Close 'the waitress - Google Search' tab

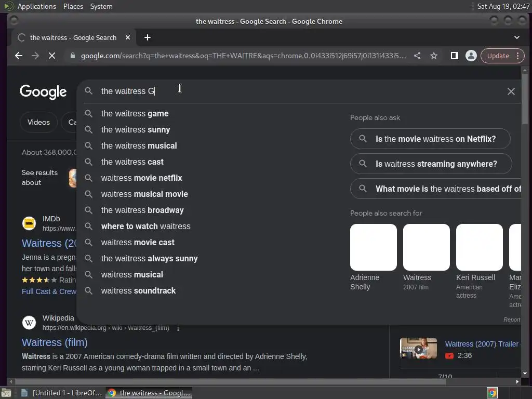pyautogui.click(x=128, y=37)
